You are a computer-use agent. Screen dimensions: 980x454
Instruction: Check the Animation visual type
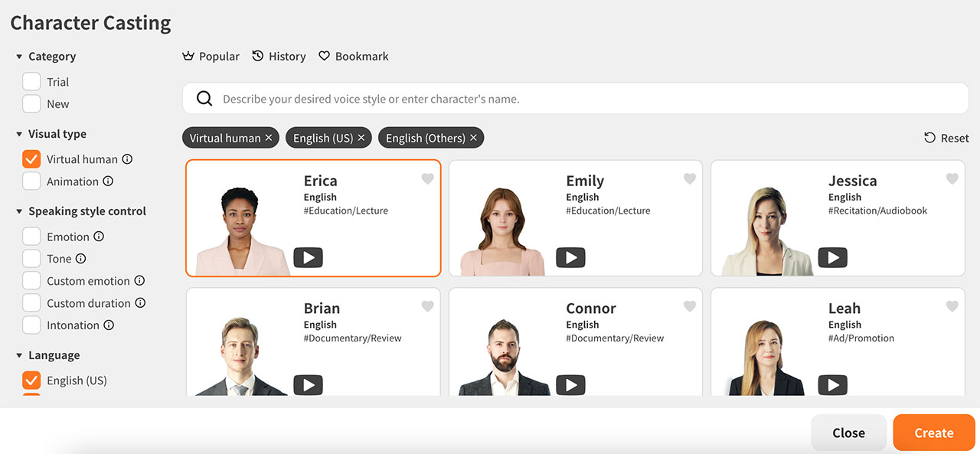(31, 181)
